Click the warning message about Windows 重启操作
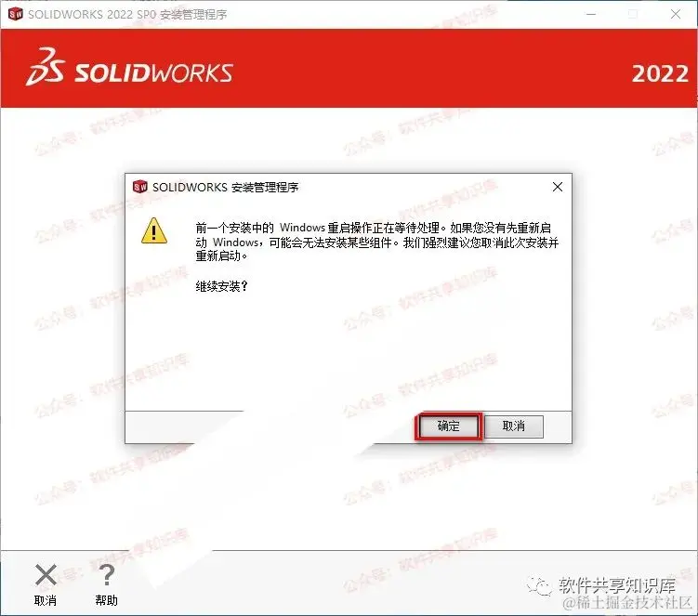The height and width of the screenshot is (616, 698). [377, 242]
